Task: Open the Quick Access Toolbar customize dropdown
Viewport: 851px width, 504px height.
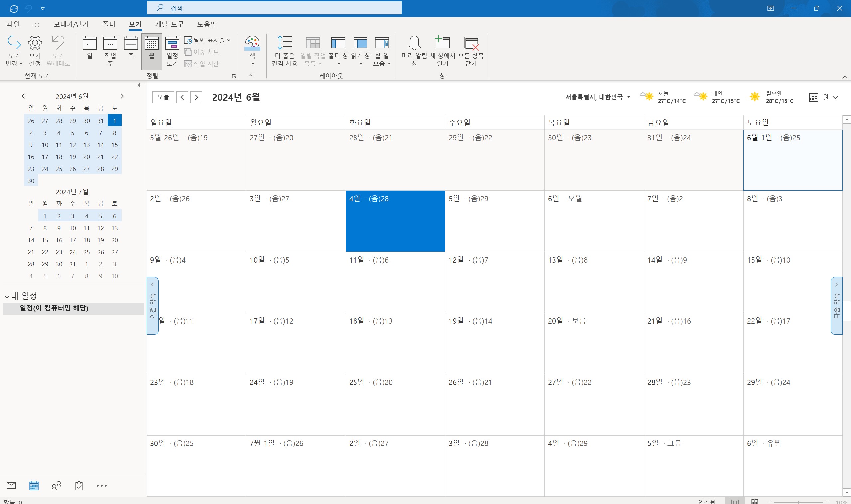Action: pos(43,9)
